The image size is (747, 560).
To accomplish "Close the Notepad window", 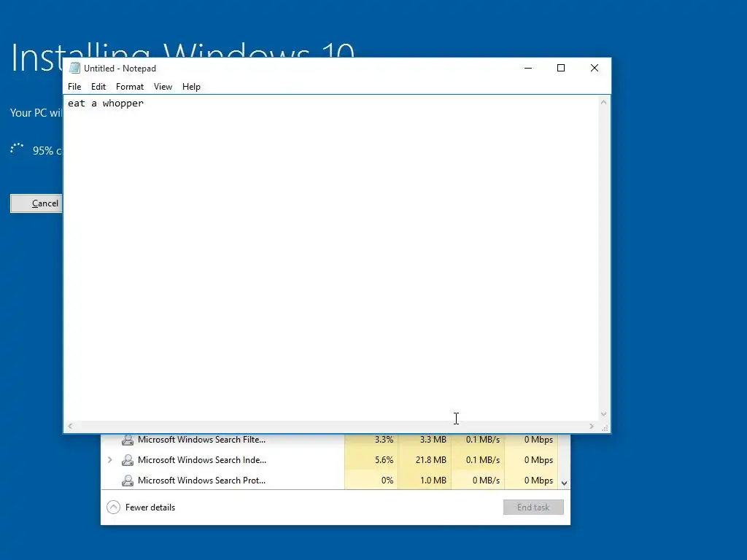I will [594, 68].
